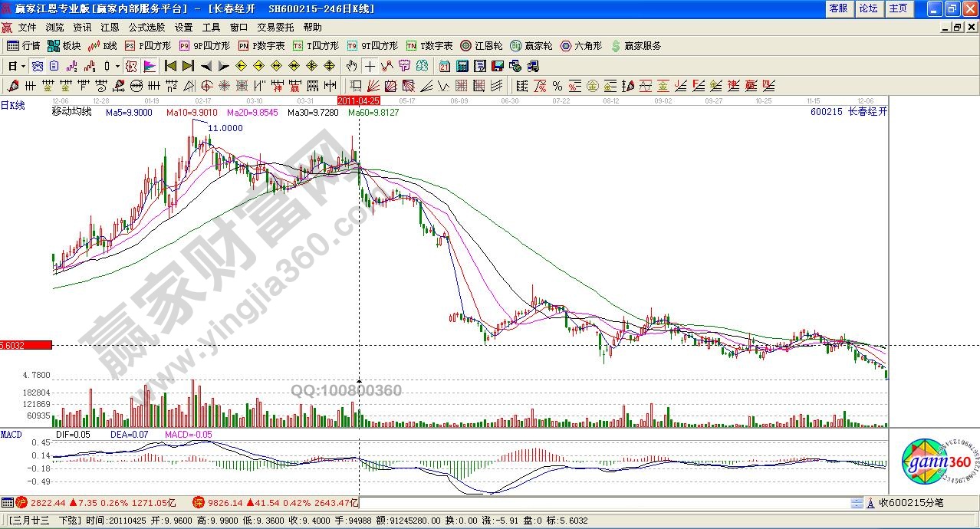Toggle the 权 adjusted-price button
Image resolution: width=980 pixels, height=529 pixels.
131,66
